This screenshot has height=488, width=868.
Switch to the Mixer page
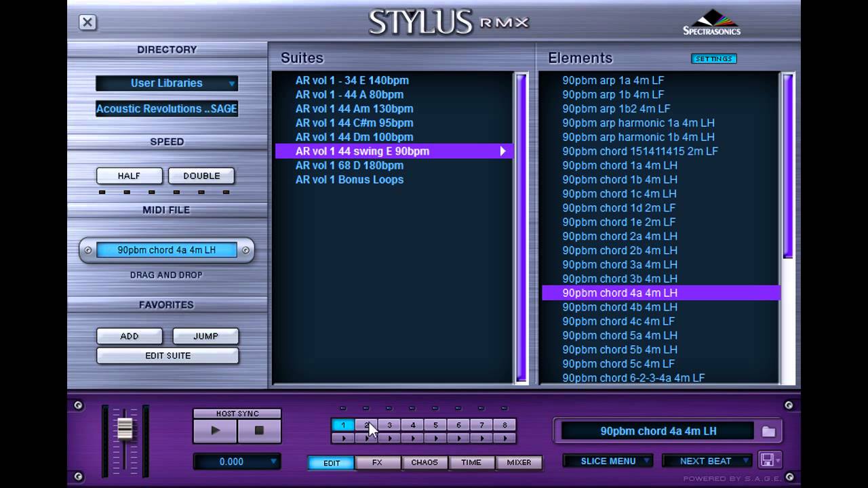point(519,463)
